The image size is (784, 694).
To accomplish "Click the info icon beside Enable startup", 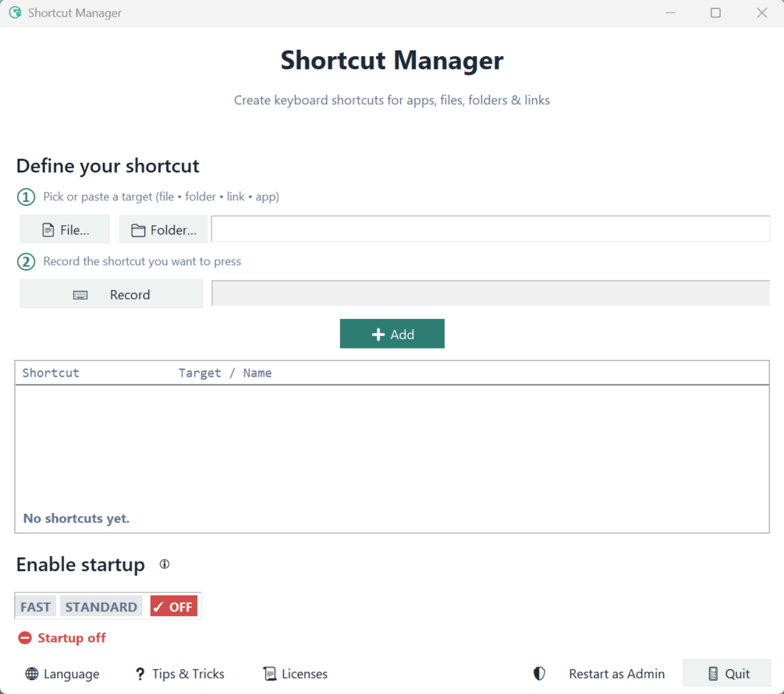I will click(165, 564).
